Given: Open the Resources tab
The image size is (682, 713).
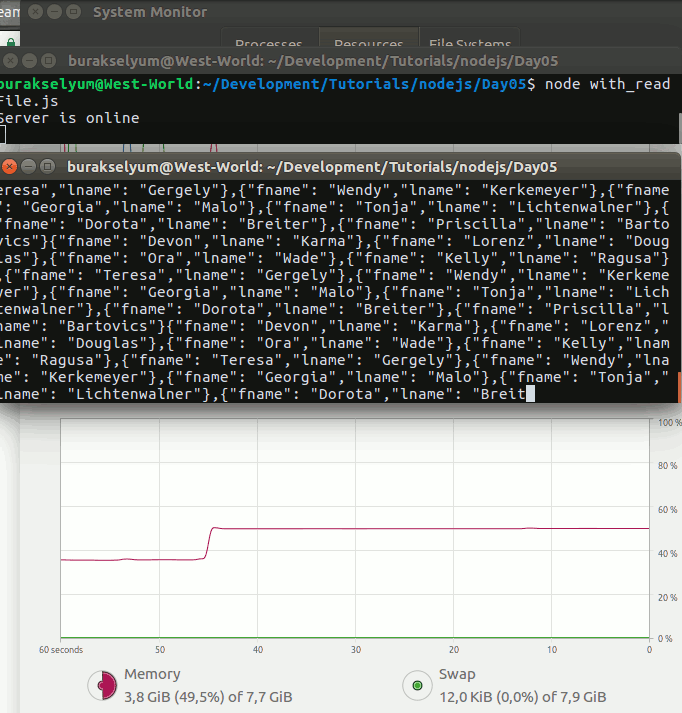Looking at the screenshot, I should coord(368,44).
